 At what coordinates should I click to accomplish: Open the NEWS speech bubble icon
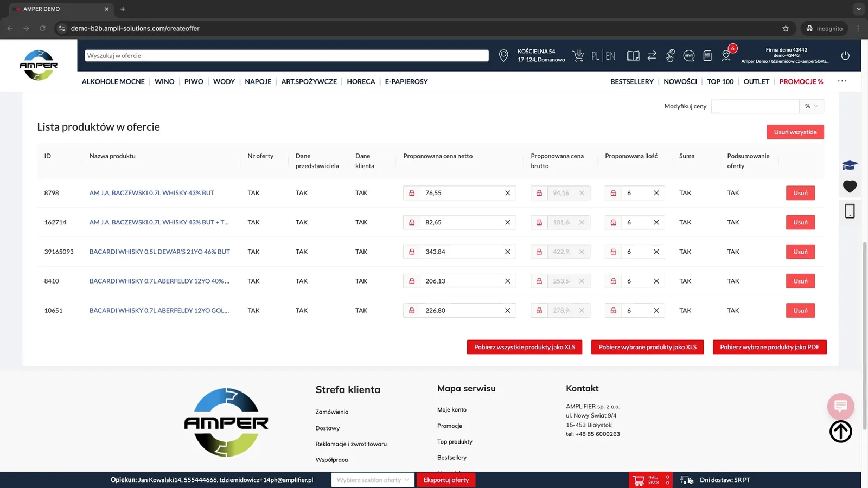(x=689, y=55)
